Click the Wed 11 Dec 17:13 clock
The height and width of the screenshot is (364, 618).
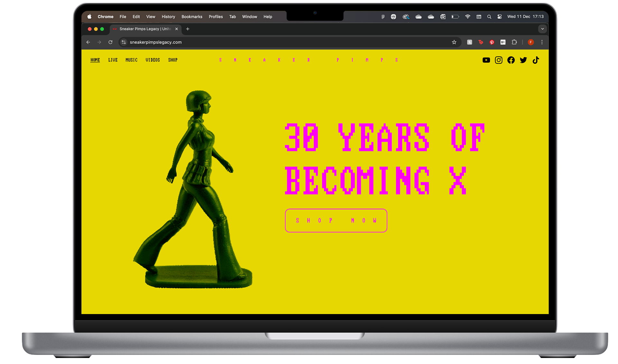tap(525, 17)
